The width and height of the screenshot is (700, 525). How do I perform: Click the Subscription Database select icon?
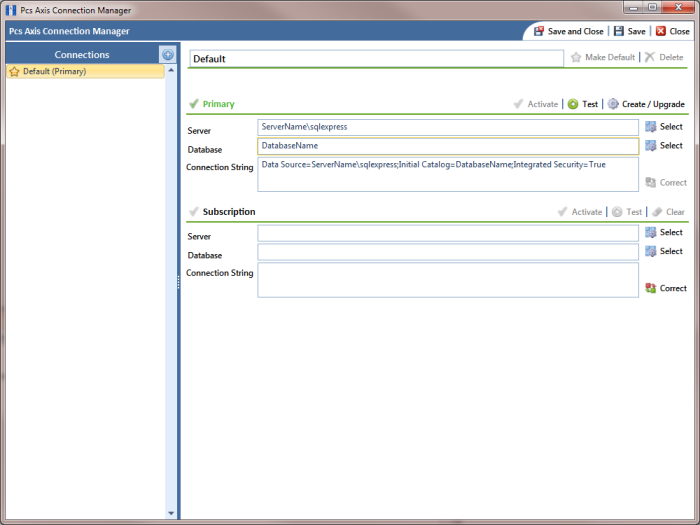click(651, 251)
